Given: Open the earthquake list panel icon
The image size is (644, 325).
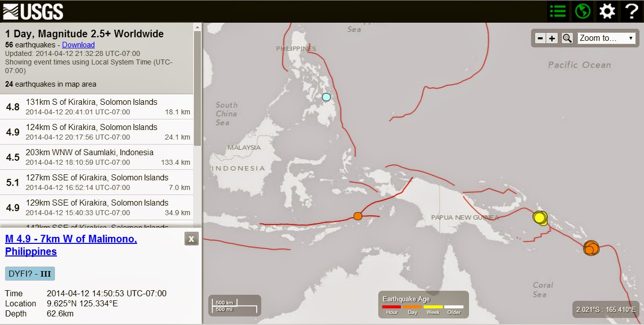Looking at the screenshot, I should [557, 11].
